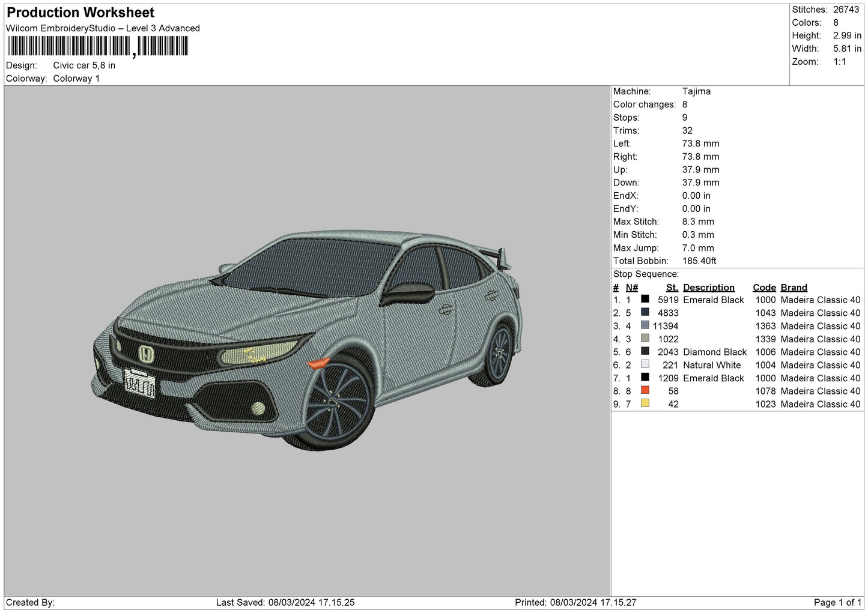This screenshot has height=613, width=868.
Task: Click stitch count 221 in the Natural White row
Action: [670, 365]
